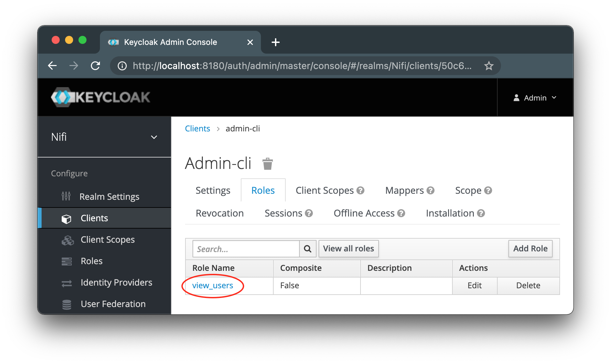Open the Revocation tab
611x364 pixels.
click(x=220, y=213)
